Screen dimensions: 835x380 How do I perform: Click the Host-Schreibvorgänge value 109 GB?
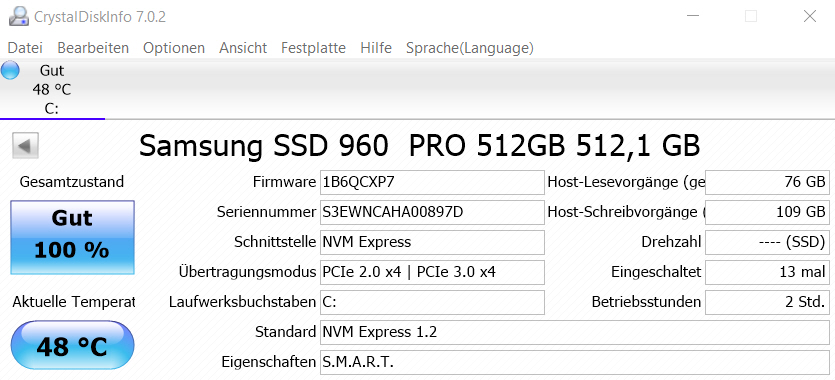point(767,212)
